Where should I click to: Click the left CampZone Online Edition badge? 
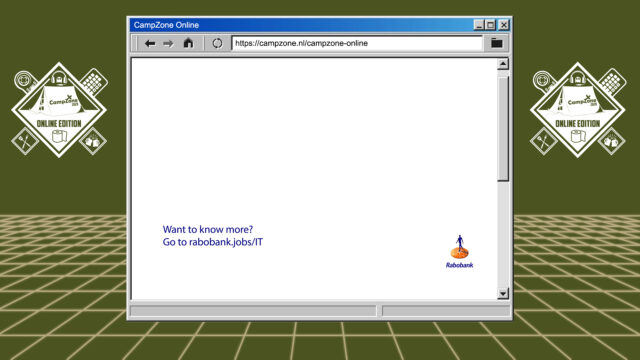point(59,110)
